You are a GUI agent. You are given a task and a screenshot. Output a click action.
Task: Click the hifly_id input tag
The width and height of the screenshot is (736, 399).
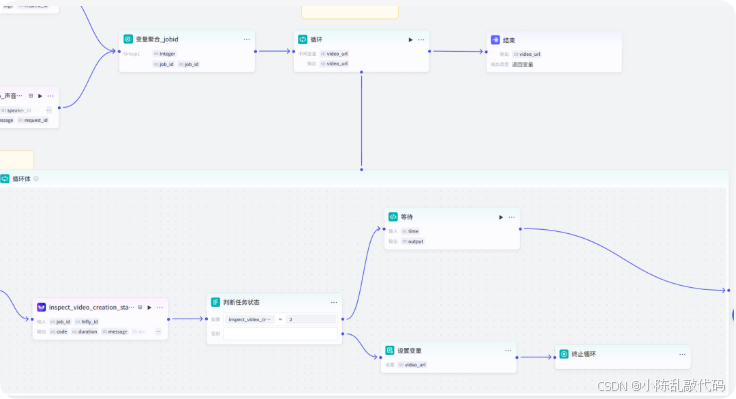tap(87, 322)
